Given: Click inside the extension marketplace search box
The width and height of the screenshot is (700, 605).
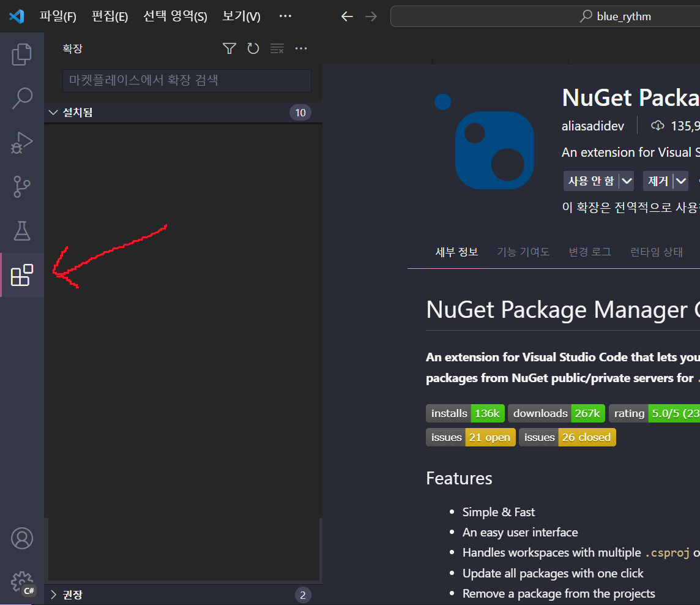Looking at the screenshot, I should (x=184, y=81).
